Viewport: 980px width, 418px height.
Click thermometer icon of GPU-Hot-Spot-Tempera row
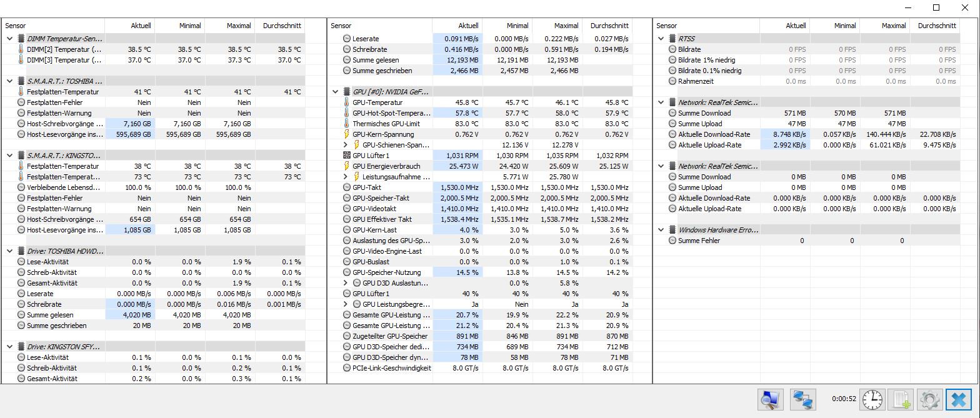coord(347,113)
